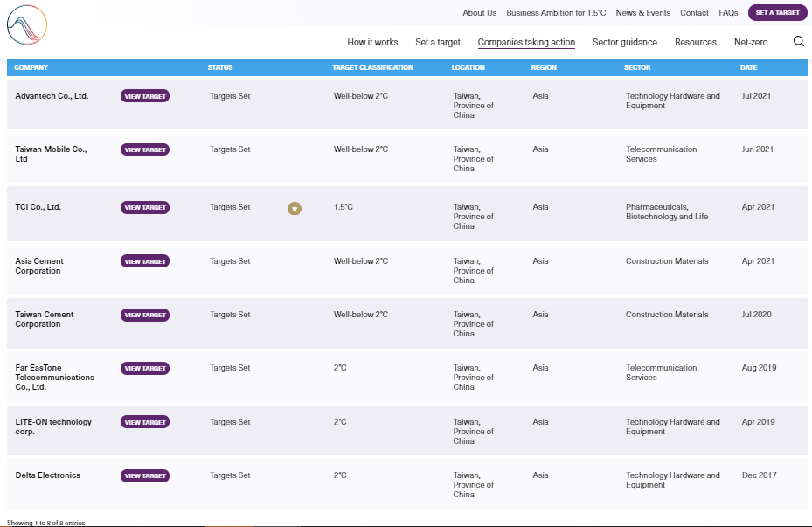The height and width of the screenshot is (527, 812).
Task: Open the About Us page
Action: pyautogui.click(x=480, y=13)
